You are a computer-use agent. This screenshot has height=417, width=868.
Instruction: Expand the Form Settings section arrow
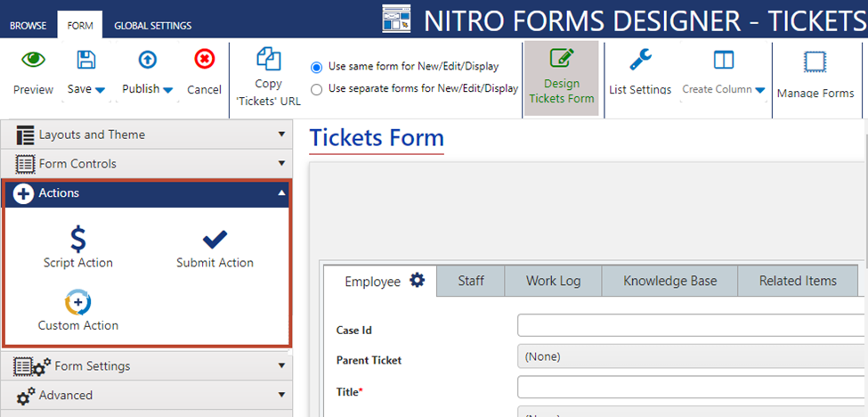pyautogui.click(x=281, y=366)
